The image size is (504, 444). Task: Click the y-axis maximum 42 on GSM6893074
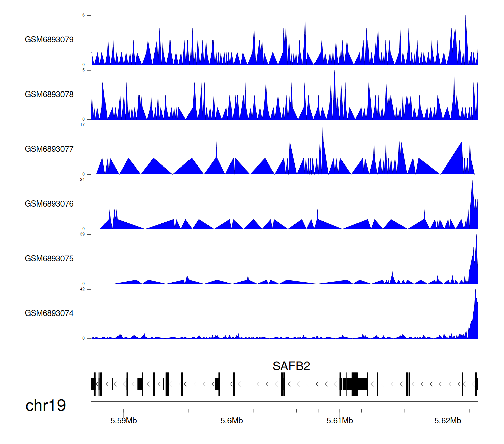(82, 289)
